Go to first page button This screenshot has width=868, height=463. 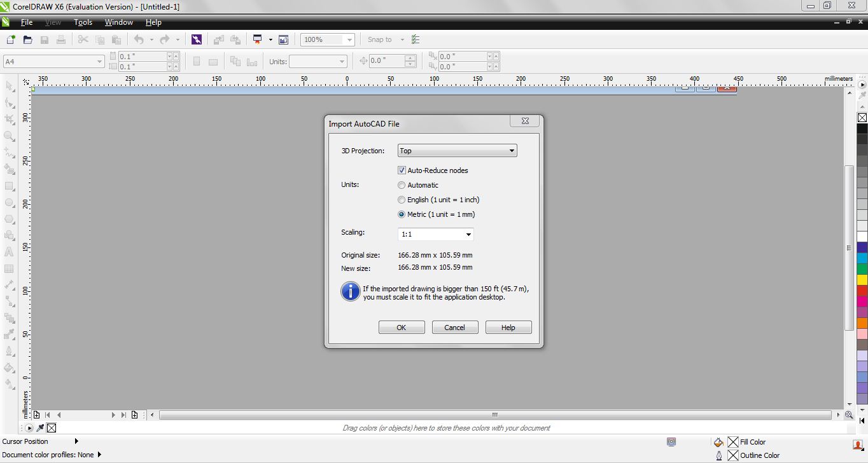[x=47, y=415]
